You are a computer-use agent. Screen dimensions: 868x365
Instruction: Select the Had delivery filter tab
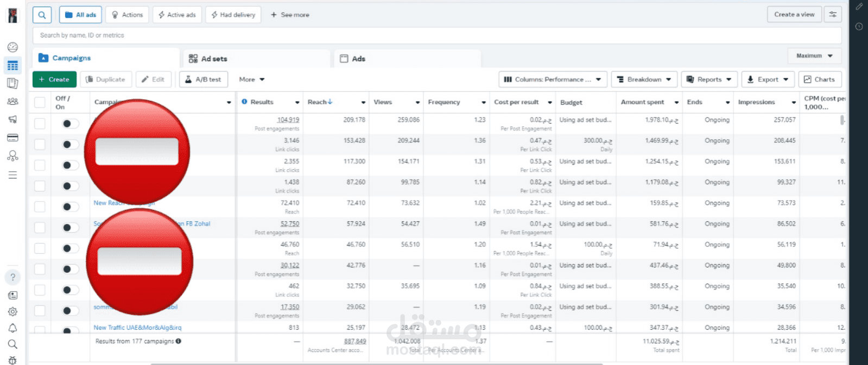233,15
